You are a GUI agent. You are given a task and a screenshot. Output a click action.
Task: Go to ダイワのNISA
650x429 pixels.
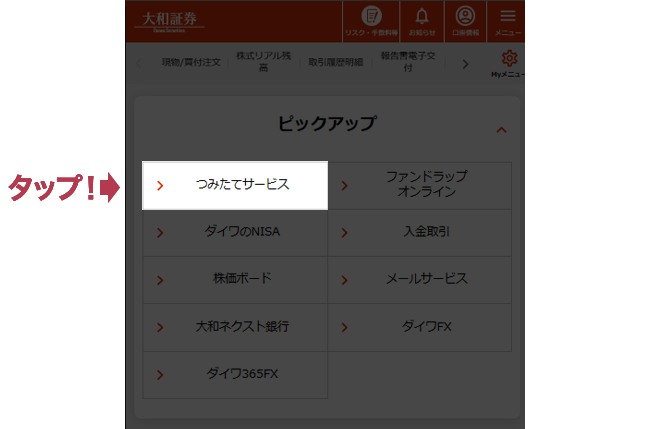pyautogui.click(x=235, y=232)
